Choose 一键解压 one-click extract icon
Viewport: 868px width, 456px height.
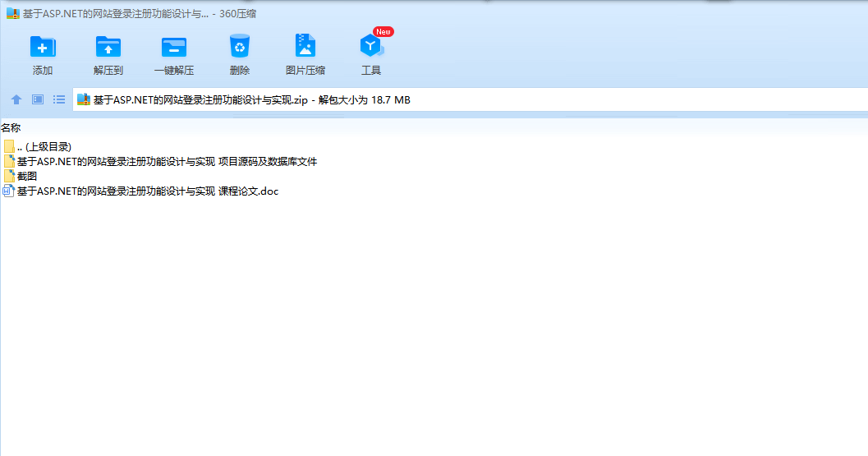coord(174,47)
